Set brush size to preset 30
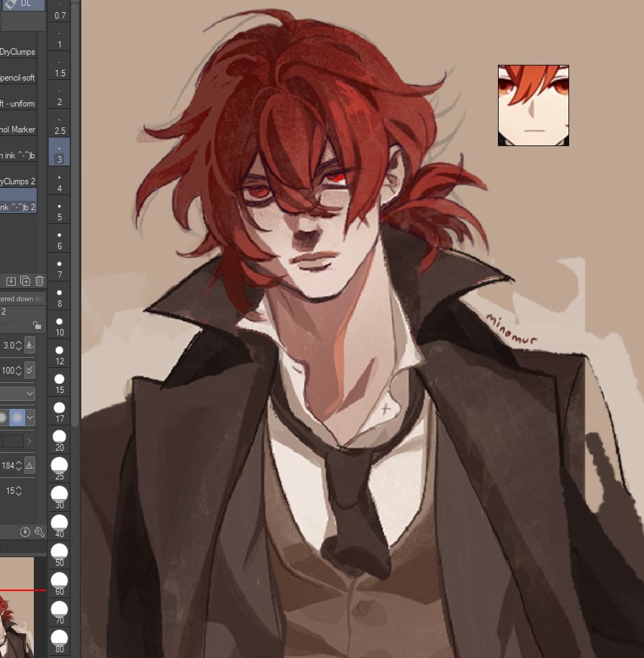Viewport: 644px width, 658px height. coord(60,498)
